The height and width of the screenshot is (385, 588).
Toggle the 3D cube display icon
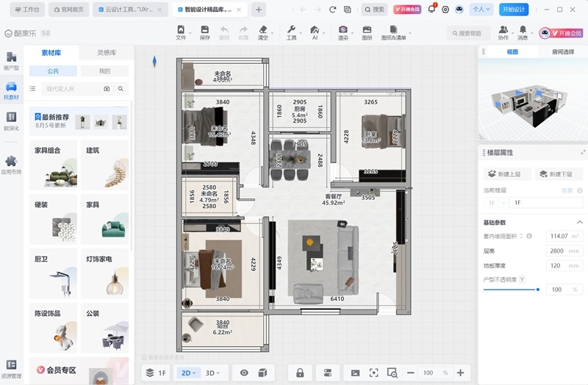coord(262,373)
